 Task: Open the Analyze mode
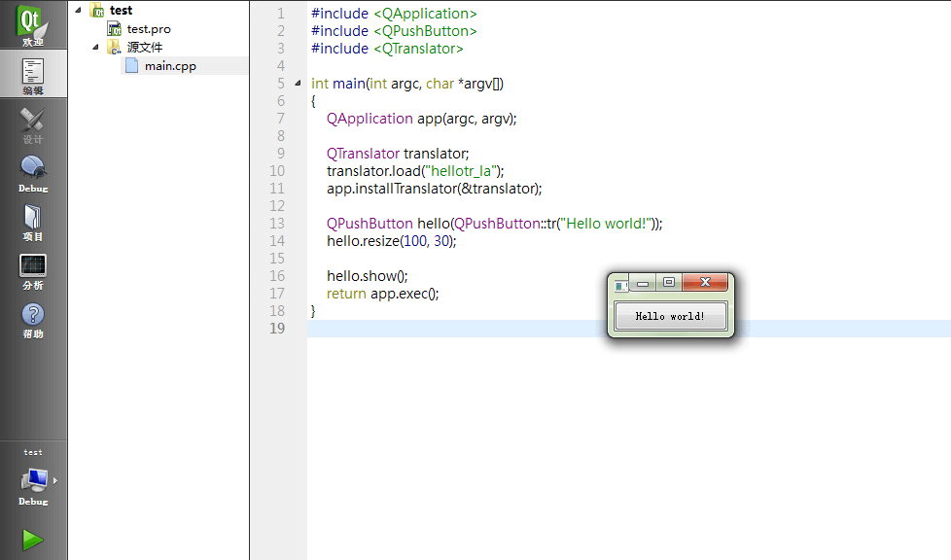pos(33,270)
